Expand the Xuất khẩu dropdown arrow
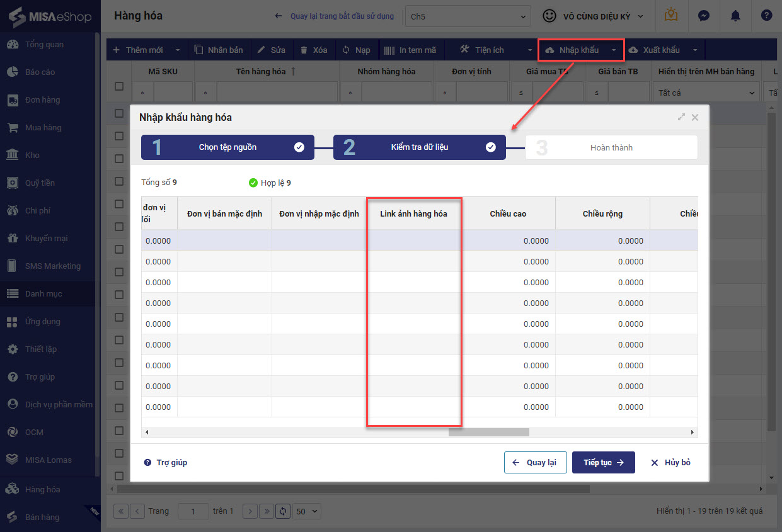The height and width of the screenshot is (532, 782). point(694,50)
